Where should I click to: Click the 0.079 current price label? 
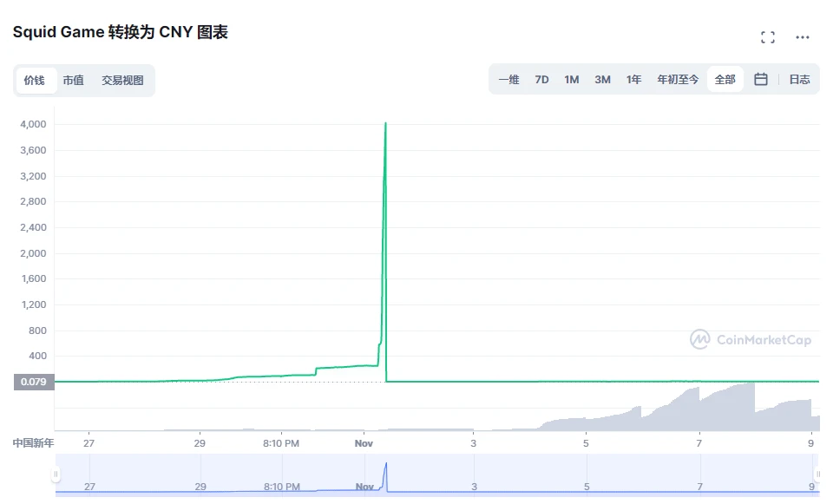(34, 382)
